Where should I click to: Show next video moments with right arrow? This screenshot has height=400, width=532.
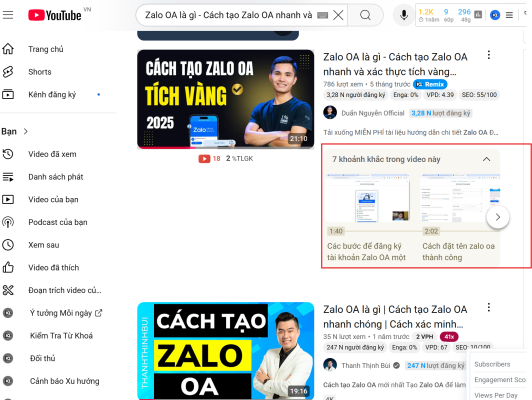pos(498,217)
